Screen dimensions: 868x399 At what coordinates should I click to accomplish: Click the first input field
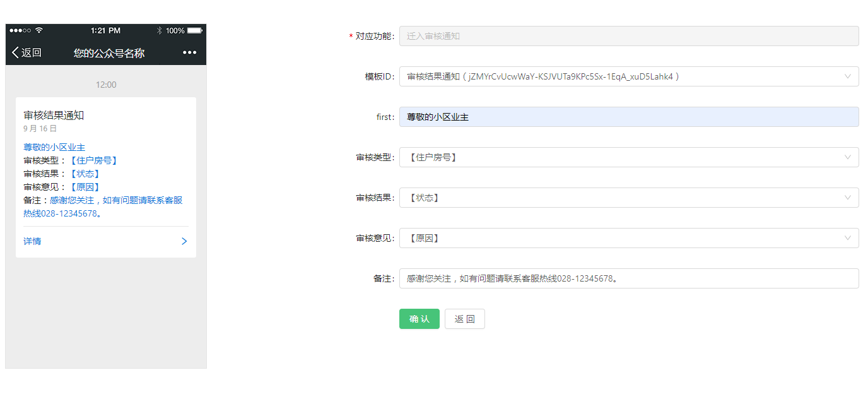628,117
